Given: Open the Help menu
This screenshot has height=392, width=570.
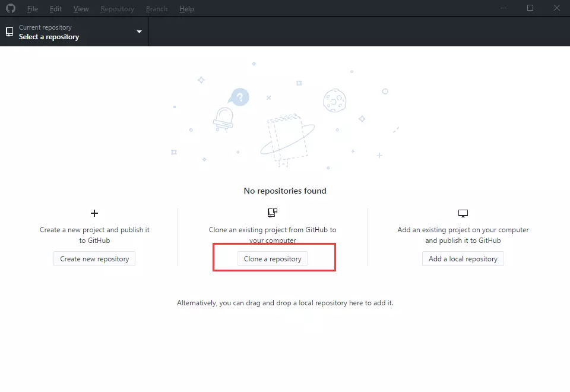Looking at the screenshot, I should (x=186, y=9).
